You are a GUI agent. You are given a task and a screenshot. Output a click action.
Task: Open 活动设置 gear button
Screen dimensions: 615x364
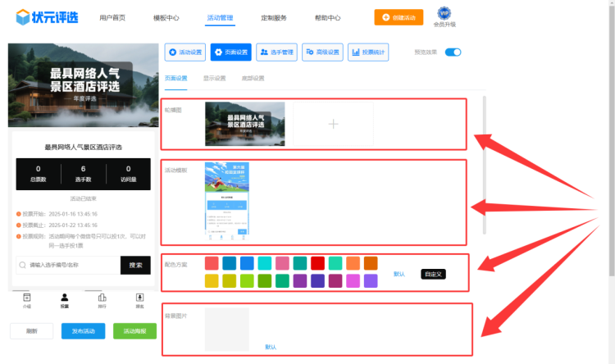[x=184, y=52]
